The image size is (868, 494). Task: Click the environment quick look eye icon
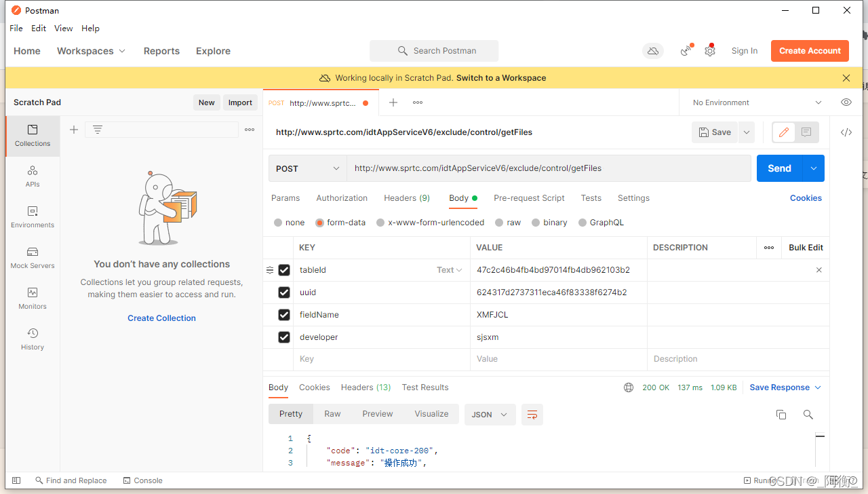[846, 102]
